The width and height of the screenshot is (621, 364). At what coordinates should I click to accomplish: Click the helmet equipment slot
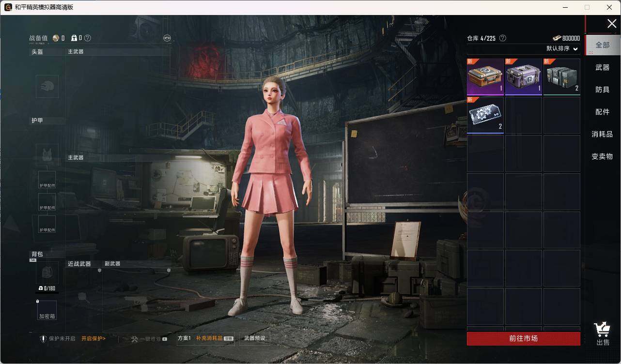click(47, 87)
